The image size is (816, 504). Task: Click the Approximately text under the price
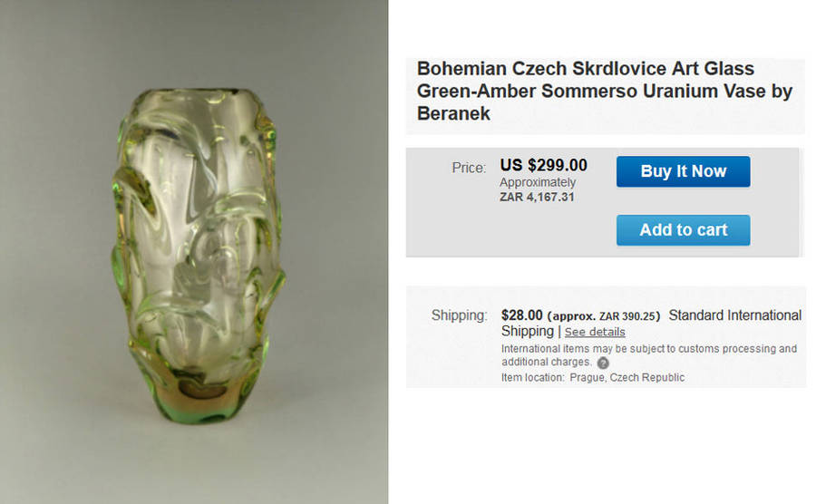click(538, 182)
